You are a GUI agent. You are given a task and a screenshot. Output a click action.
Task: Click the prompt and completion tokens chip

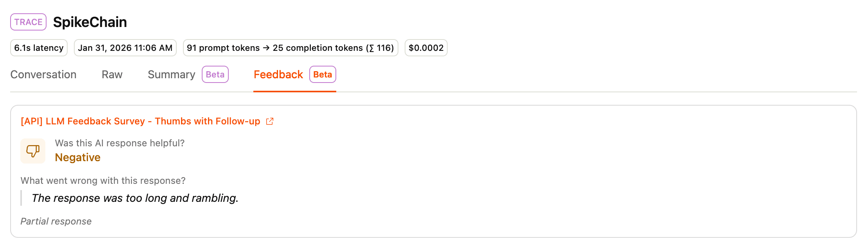click(x=291, y=48)
